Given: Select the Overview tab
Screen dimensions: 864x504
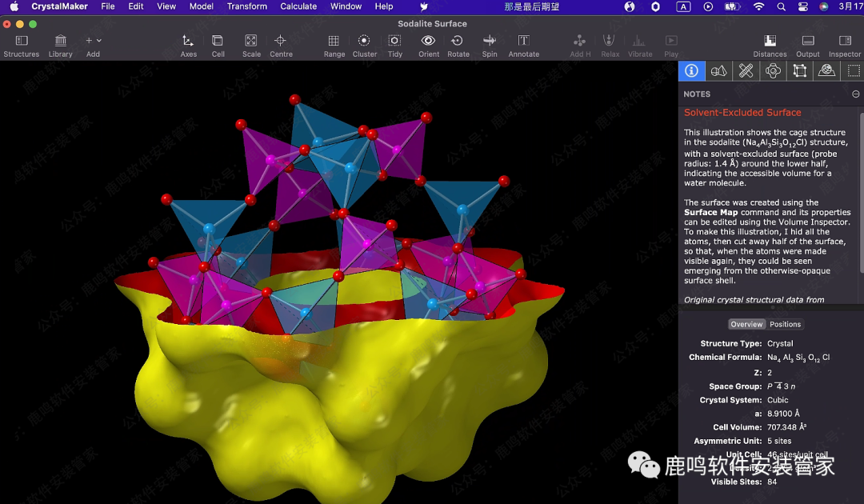Looking at the screenshot, I should pyautogui.click(x=746, y=324).
